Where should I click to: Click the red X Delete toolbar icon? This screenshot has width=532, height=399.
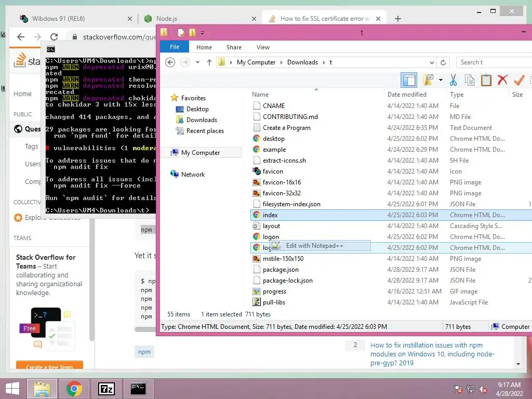pos(502,80)
